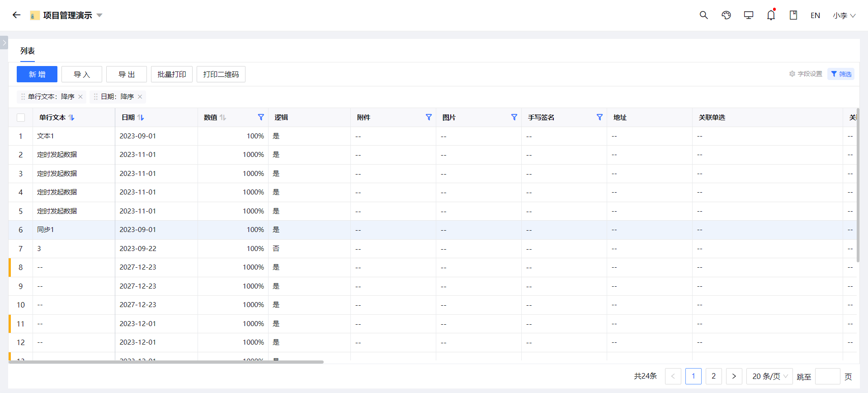The height and width of the screenshot is (393, 868).
Task: Click the 打印二维码 button
Action: point(221,74)
